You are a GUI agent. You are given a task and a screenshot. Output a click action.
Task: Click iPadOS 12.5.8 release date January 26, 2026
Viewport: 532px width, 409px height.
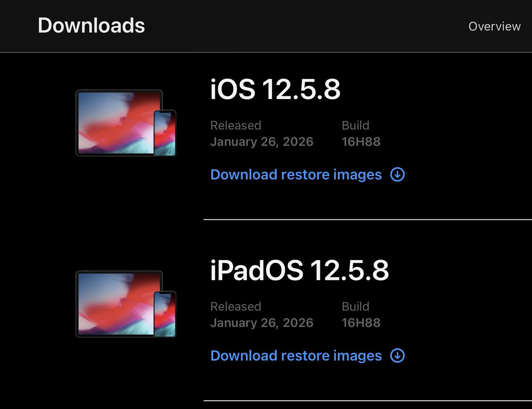coord(262,323)
